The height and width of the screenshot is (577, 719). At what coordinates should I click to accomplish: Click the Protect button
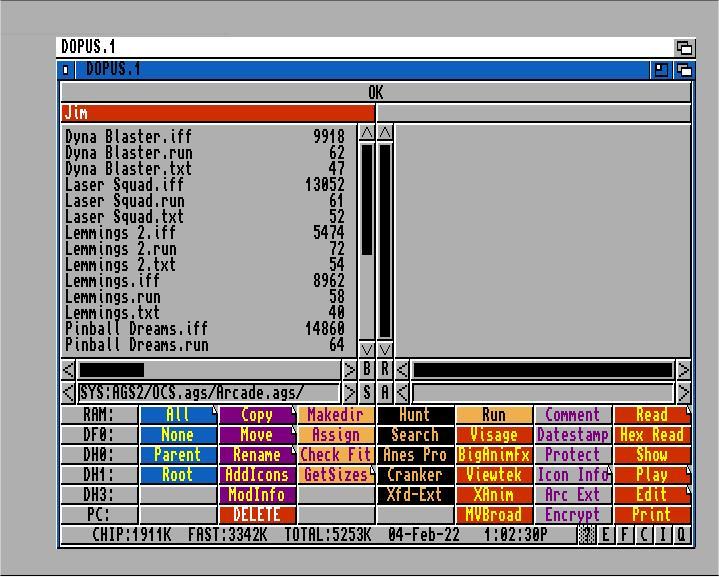tap(573, 455)
